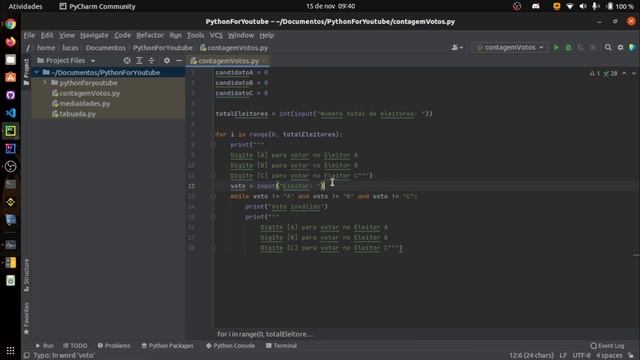The width and height of the screenshot is (640, 360).
Task: Open the Help menu
Action: [x=267, y=35]
